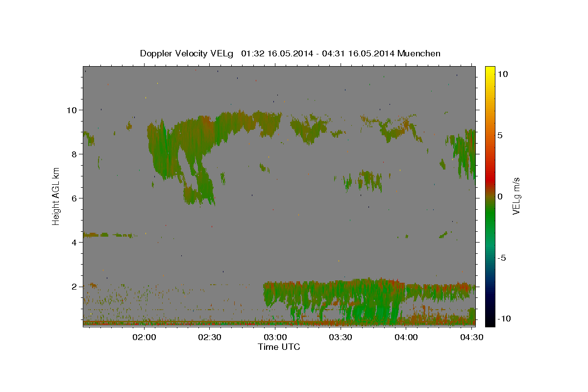The height and width of the screenshot is (392, 588).
Task: Click the colorbar value 0 label
Action: point(500,196)
